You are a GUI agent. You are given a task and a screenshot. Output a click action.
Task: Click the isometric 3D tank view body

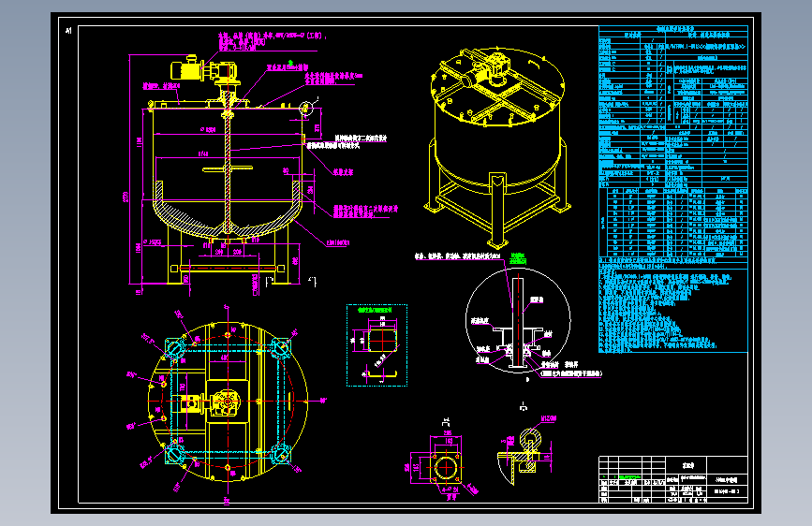[x=497, y=148]
